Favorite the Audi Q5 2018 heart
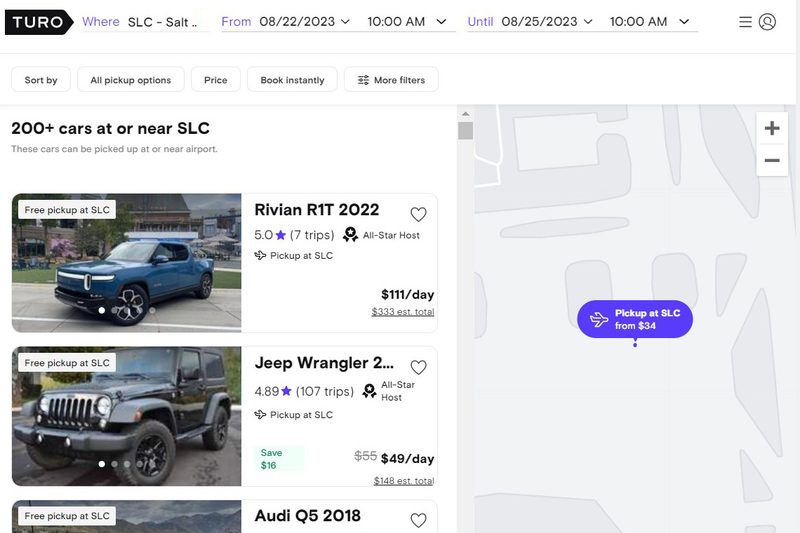The height and width of the screenshot is (533, 800). click(x=418, y=520)
